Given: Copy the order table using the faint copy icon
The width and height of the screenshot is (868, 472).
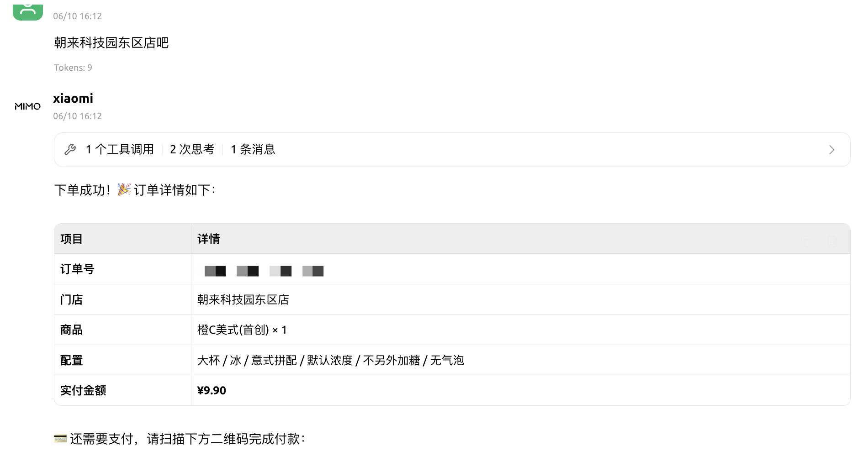Looking at the screenshot, I should tap(807, 241).
